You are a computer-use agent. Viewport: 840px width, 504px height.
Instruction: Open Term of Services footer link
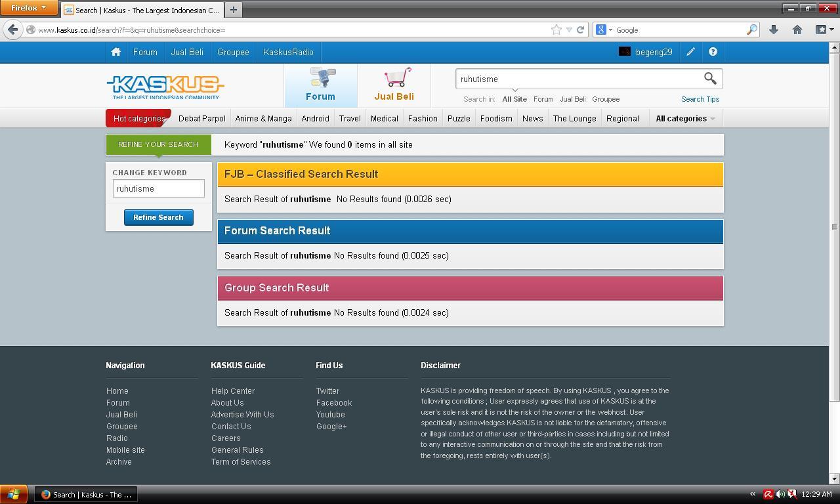point(241,462)
